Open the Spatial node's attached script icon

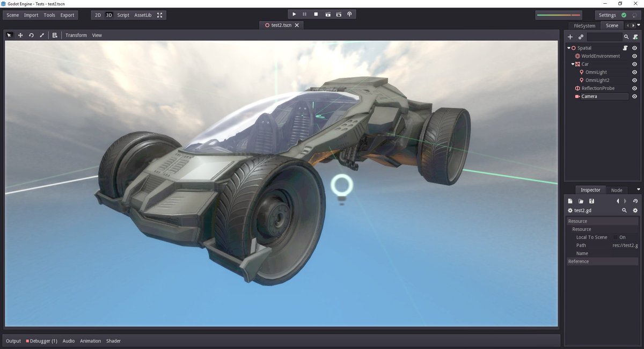pyautogui.click(x=625, y=48)
